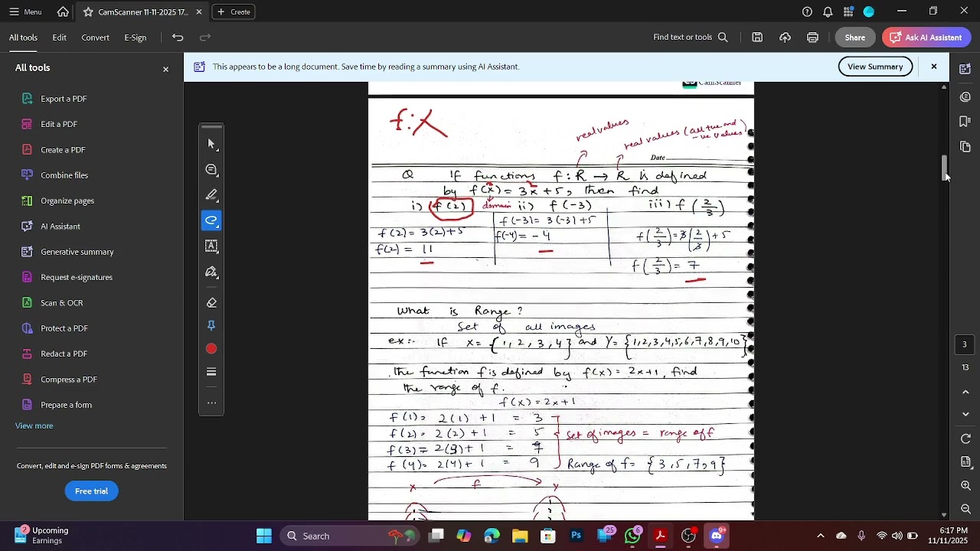Save the file with the disk icon
The height and width of the screenshot is (551, 980).
coord(757,37)
